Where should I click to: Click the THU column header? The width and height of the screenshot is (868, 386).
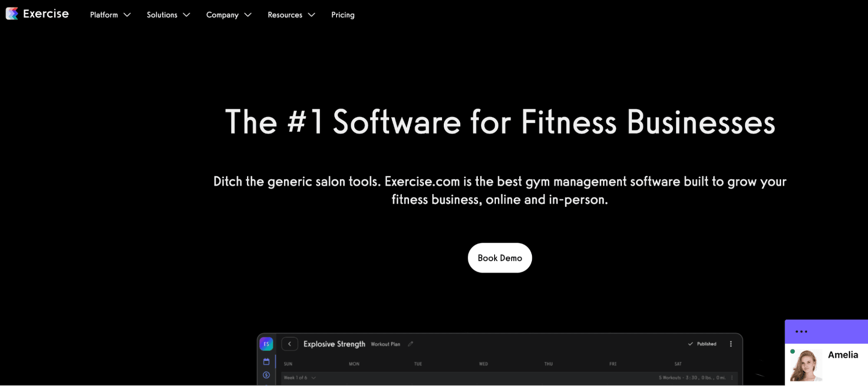click(548, 364)
